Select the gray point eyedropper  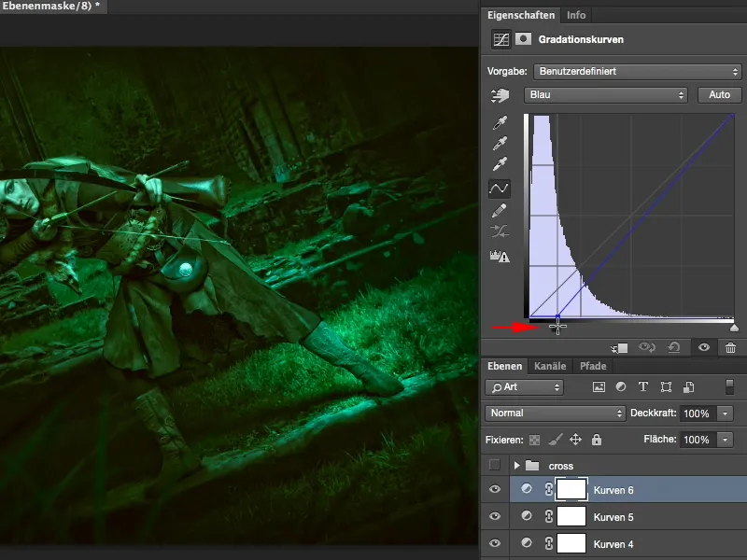click(500, 144)
